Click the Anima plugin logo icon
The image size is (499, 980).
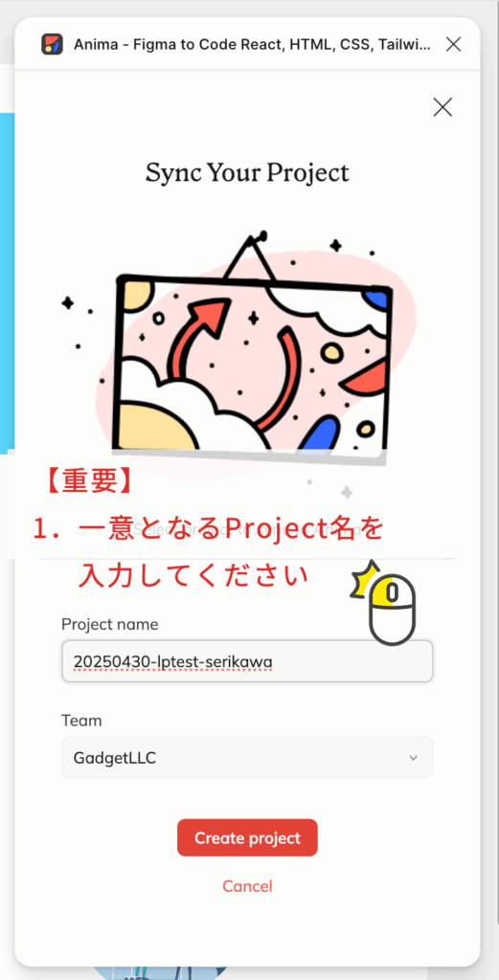click(52, 44)
